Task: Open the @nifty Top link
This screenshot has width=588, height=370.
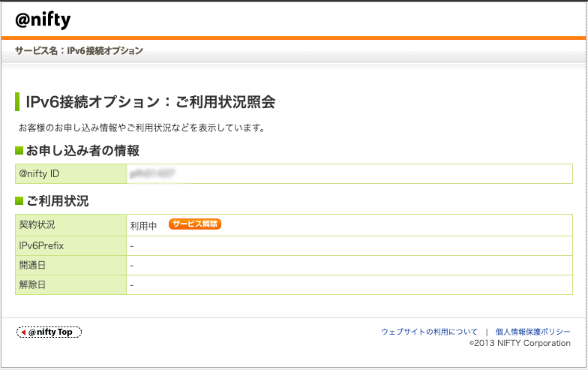Action: [49, 332]
